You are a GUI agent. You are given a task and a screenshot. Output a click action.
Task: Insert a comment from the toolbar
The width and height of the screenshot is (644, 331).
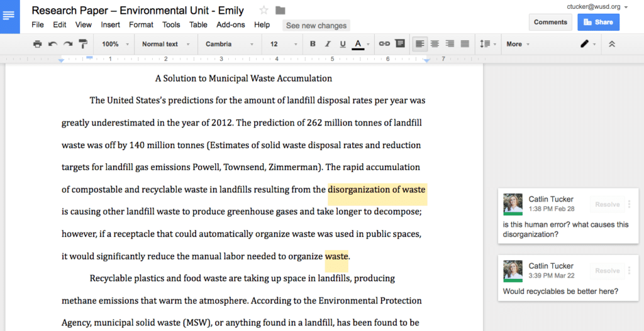click(x=399, y=43)
